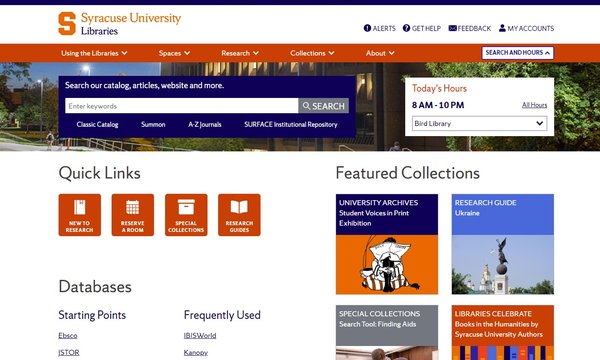Expand the Collections navigation menu

pyautogui.click(x=312, y=53)
